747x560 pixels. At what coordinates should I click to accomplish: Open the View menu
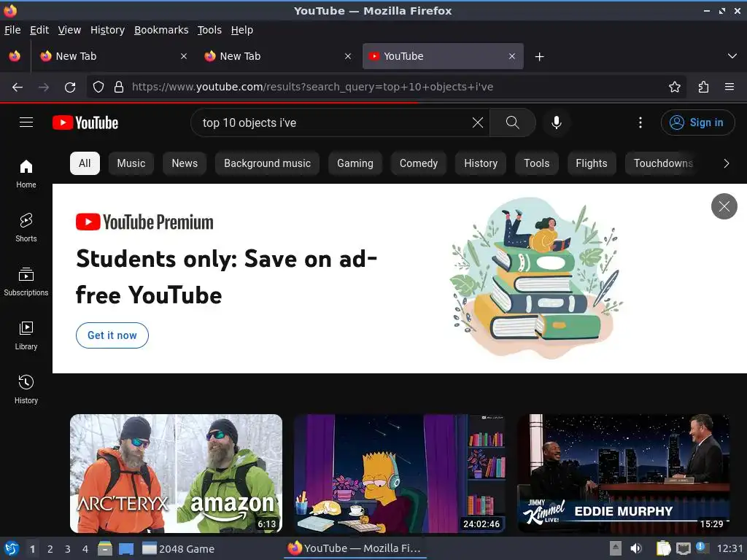click(69, 30)
